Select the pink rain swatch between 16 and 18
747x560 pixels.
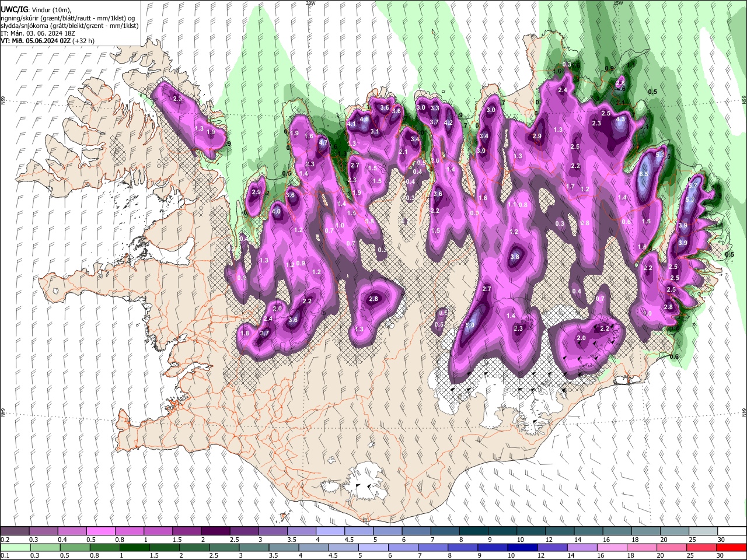pos(612,547)
